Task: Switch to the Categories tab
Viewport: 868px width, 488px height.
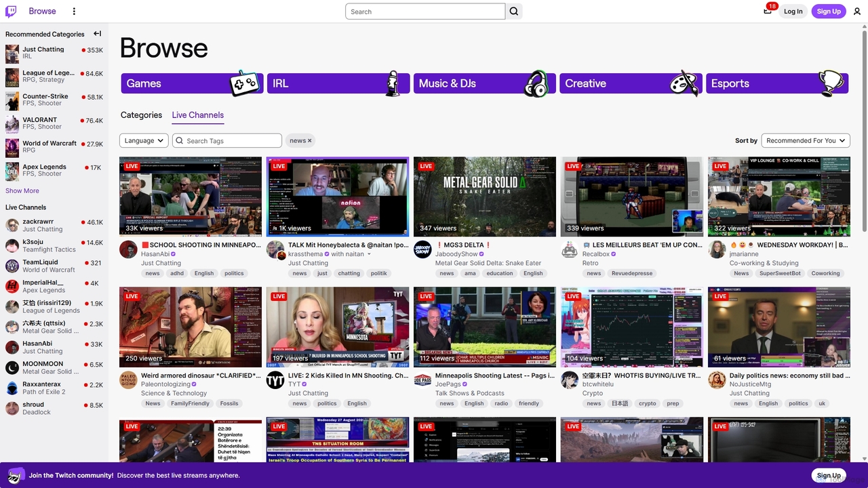Action: coord(141,115)
